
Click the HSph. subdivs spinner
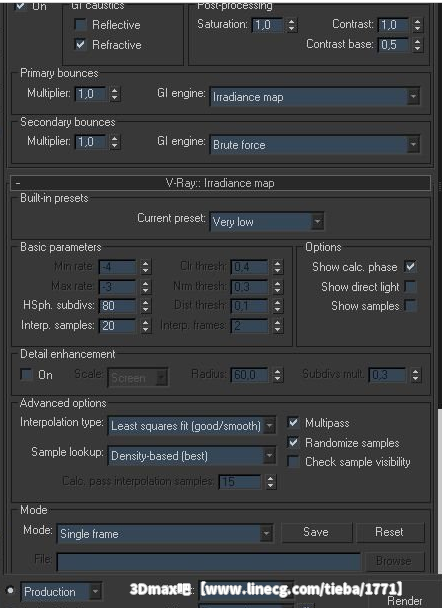[145, 306]
